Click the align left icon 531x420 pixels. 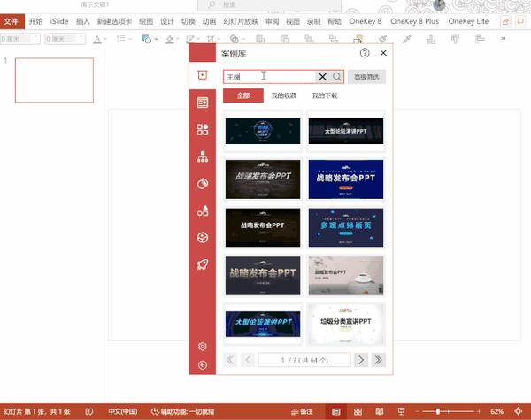[480, 39]
